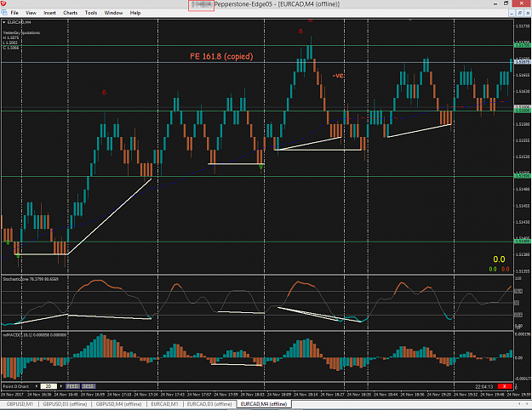
Task: Click the EURCAD,M4 chart label triangle
Action: [x=4, y=22]
